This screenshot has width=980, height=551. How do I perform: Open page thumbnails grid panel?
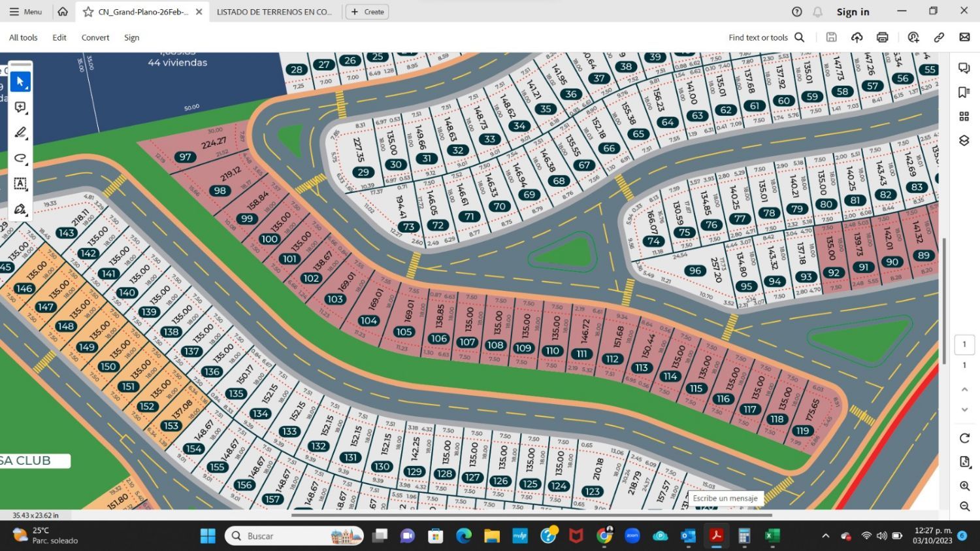pos(964,116)
